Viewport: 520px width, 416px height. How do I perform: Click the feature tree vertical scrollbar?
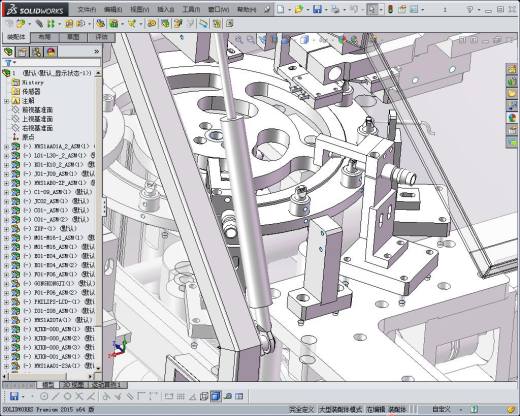[x=98, y=220]
